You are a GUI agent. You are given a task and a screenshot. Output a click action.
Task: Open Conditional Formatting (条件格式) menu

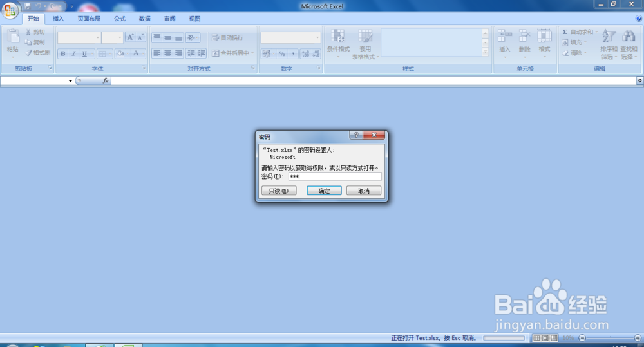coord(338,42)
